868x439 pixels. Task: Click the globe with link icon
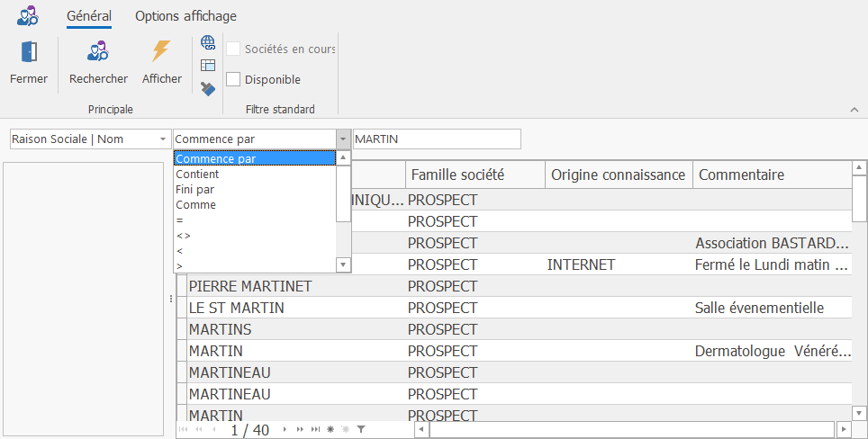pos(208,42)
